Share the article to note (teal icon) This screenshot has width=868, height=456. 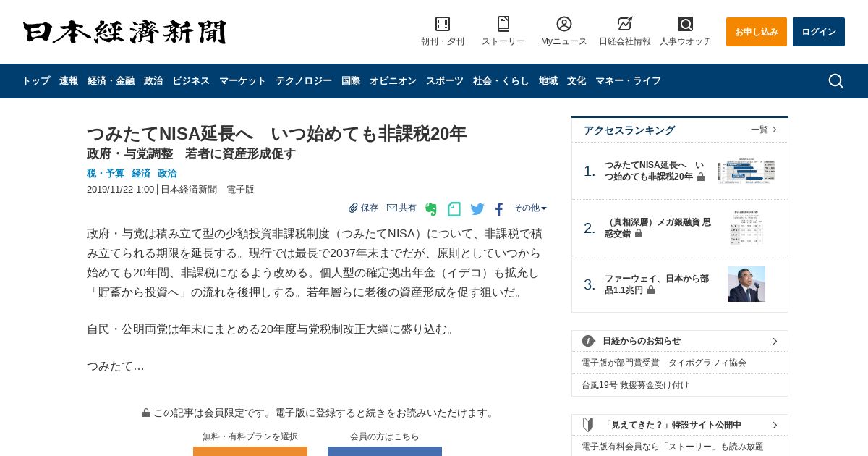(454, 209)
